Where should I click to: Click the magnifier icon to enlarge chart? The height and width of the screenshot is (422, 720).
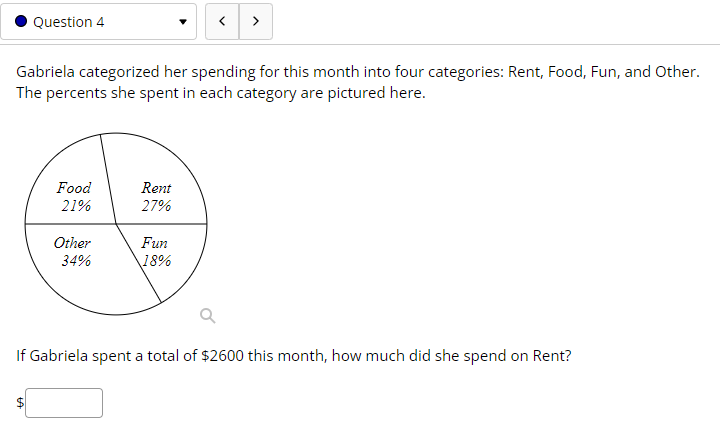208,316
